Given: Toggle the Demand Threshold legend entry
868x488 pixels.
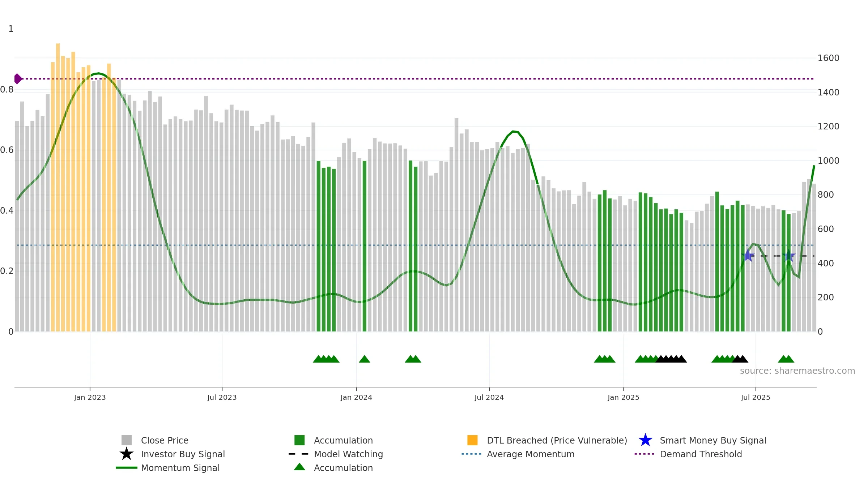Looking at the screenshot, I should (701, 454).
